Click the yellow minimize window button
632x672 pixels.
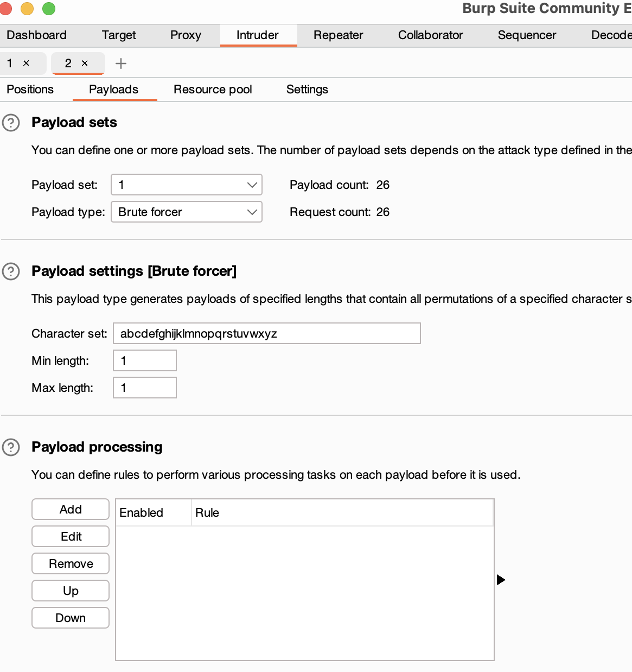pos(27,9)
